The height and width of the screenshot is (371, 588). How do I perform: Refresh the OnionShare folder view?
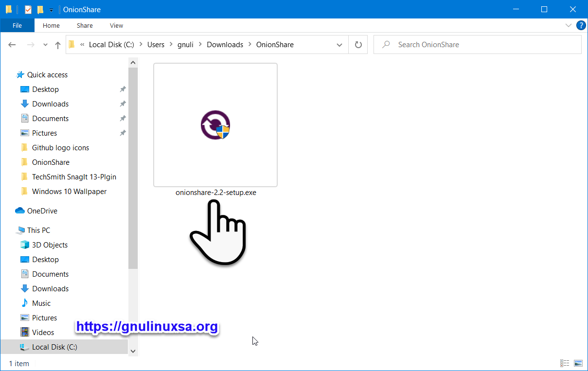(x=358, y=45)
